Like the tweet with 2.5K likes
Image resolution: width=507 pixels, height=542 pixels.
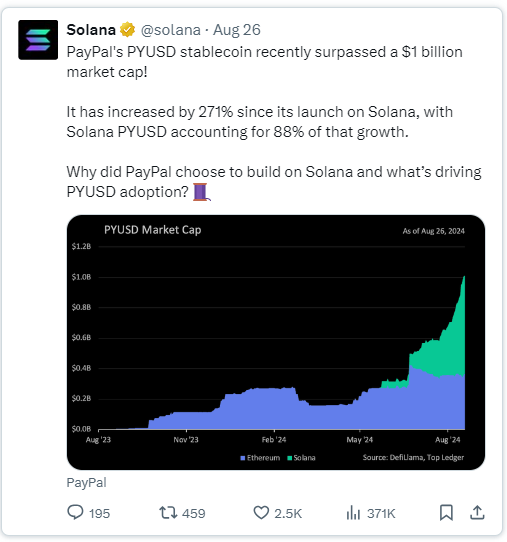tap(261, 513)
